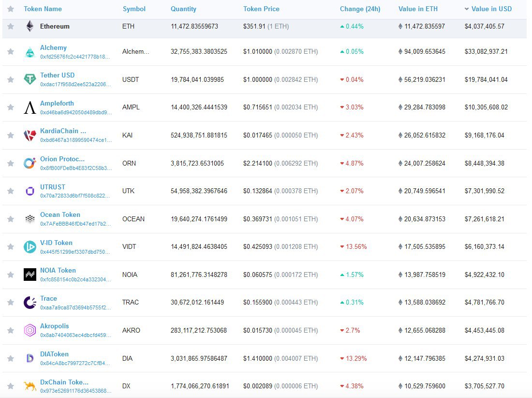Star the Alchemy token row
532x398 pixels.
[11, 52]
